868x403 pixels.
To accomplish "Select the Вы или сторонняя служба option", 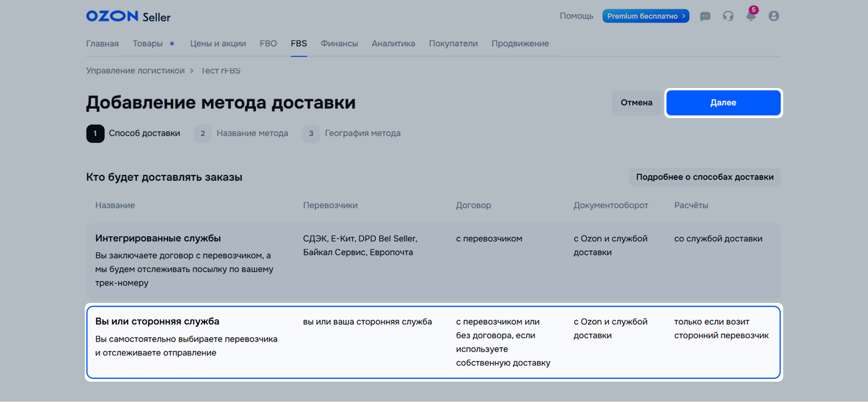I will 157,322.
